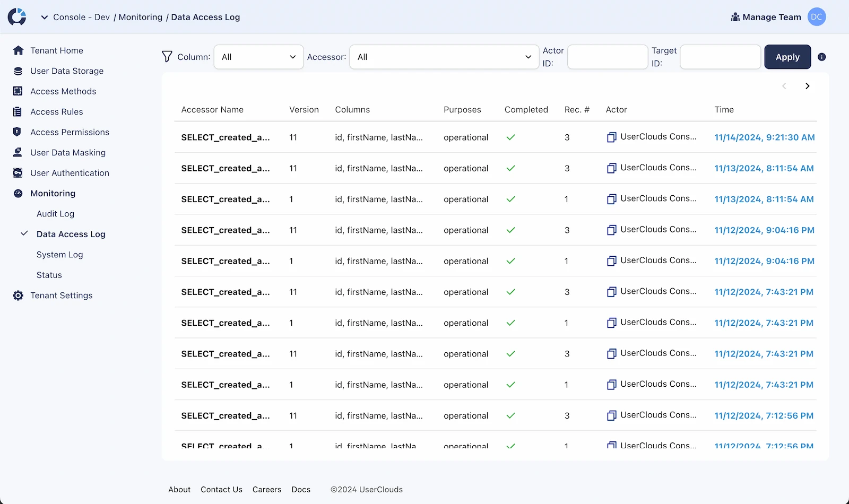Screen dimensions: 849x504
Task: Click the User Authentication icon
Action: click(x=18, y=173)
